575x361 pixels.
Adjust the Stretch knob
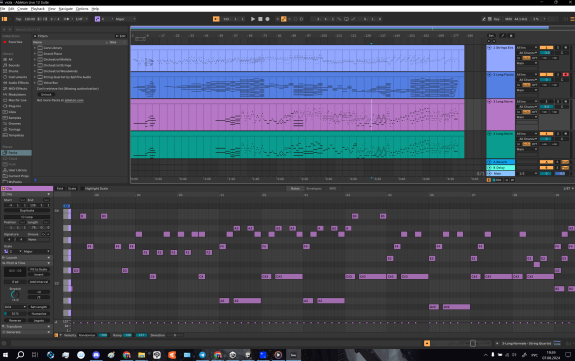click(x=15, y=295)
